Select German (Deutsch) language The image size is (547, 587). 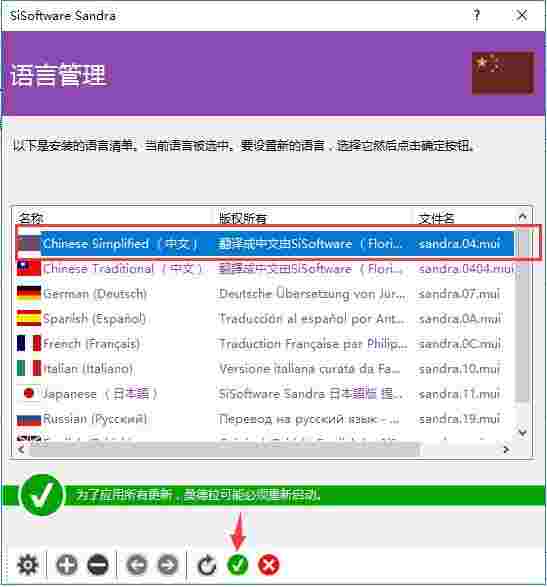[95, 294]
